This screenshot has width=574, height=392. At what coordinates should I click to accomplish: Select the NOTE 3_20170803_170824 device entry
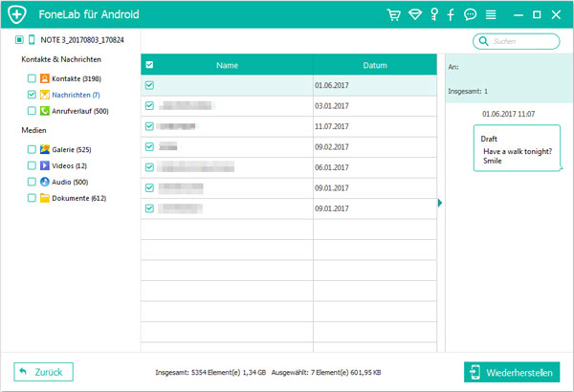click(82, 40)
